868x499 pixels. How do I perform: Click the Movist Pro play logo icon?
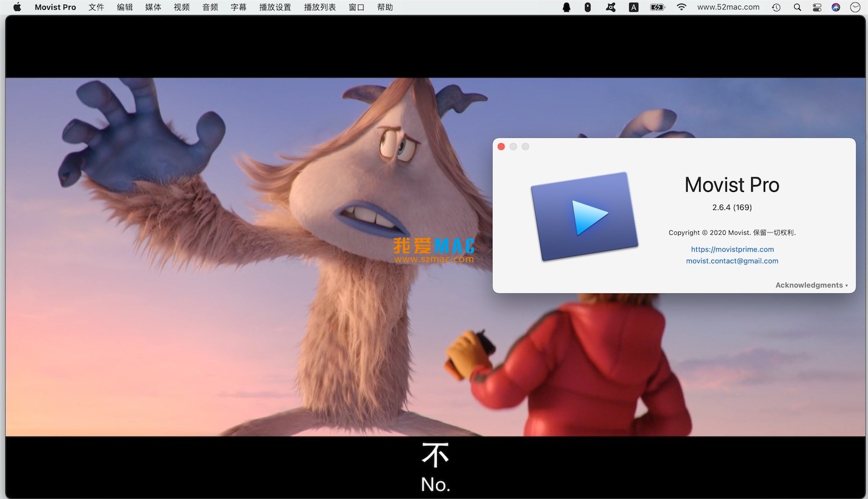coord(584,216)
